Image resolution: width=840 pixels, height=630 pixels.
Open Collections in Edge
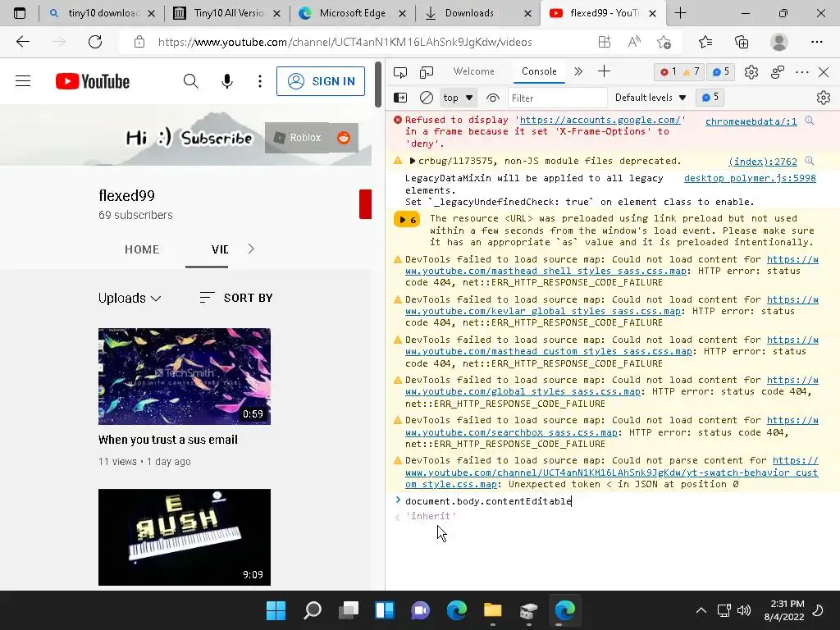click(x=742, y=42)
